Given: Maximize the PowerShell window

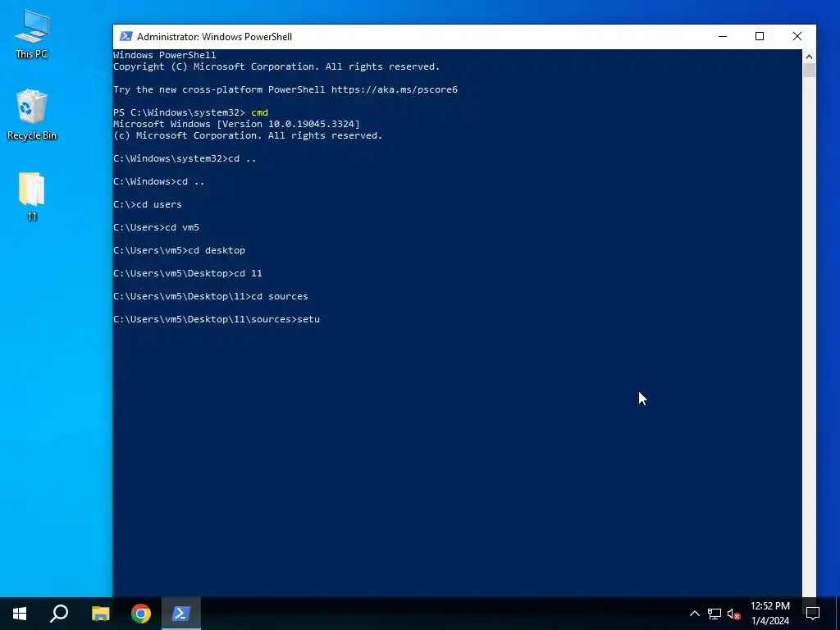Looking at the screenshot, I should coord(760,36).
